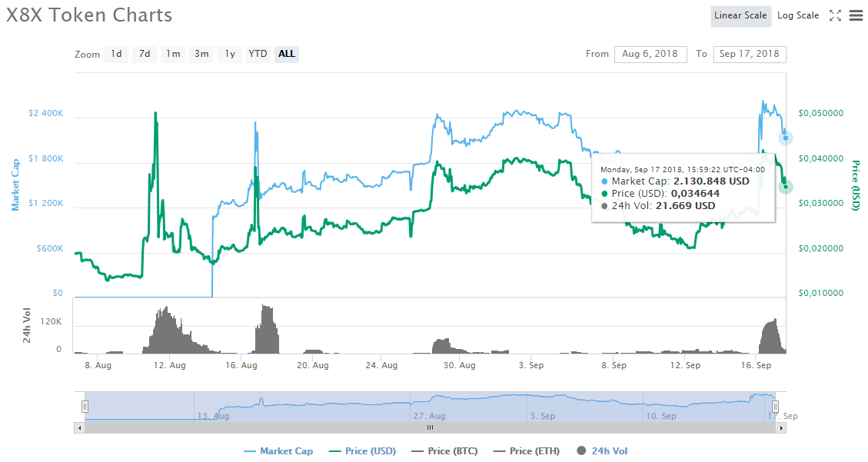The width and height of the screenshot is (868, 462).
Task: Edit the From date field
Action: click(650, 55)
